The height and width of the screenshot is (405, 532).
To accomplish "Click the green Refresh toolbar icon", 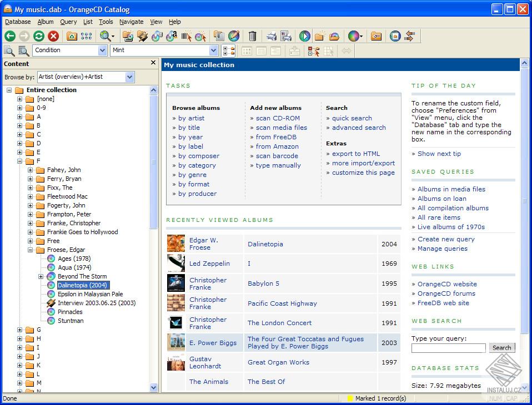I will click(38, 36).
